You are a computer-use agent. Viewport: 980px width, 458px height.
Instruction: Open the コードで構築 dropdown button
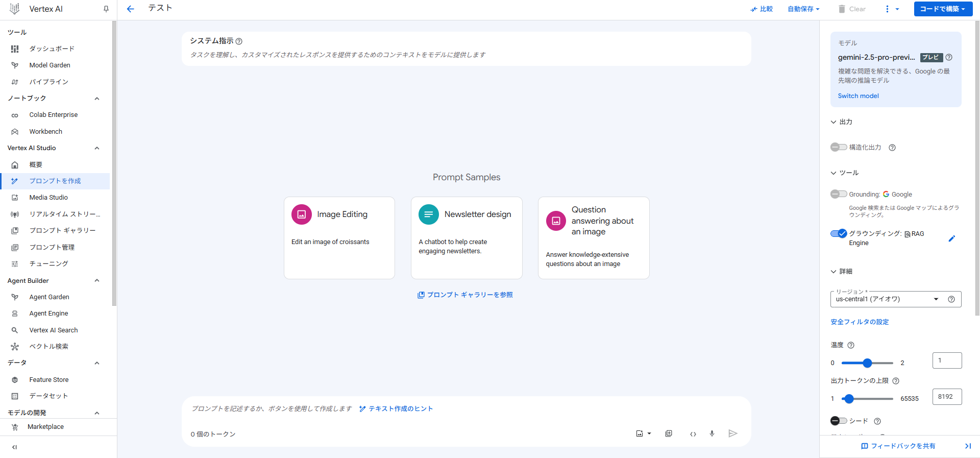tap(942, 9)
